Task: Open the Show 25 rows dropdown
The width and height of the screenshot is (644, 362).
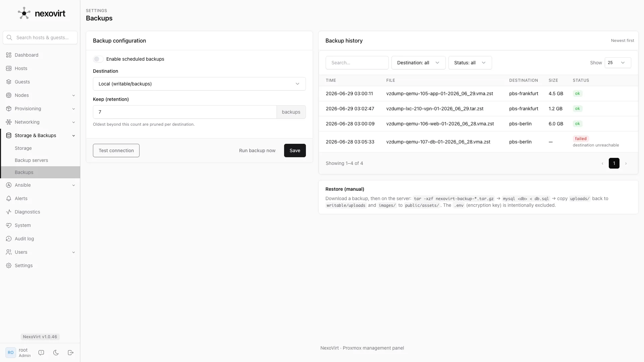Action: click(x=618, y=63)
